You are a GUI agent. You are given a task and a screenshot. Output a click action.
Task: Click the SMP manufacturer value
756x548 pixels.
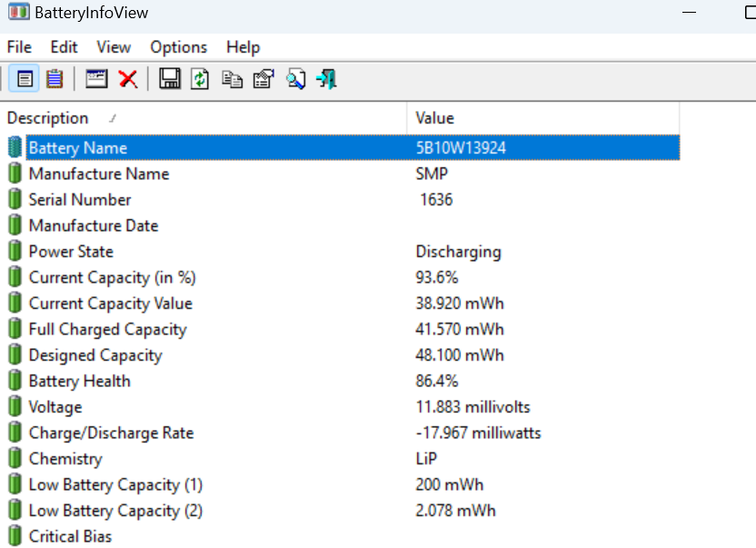coord(432,174)
